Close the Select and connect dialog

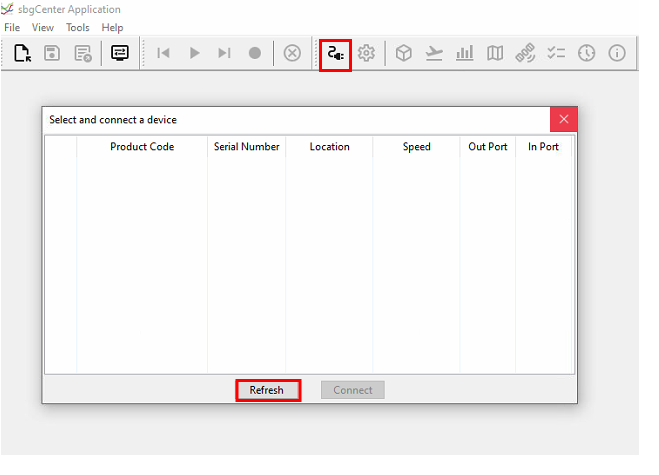click(563, 119)
